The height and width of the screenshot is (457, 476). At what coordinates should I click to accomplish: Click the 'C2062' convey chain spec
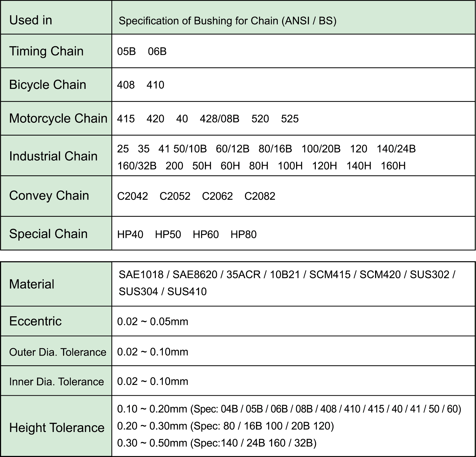tap(217, 196)
